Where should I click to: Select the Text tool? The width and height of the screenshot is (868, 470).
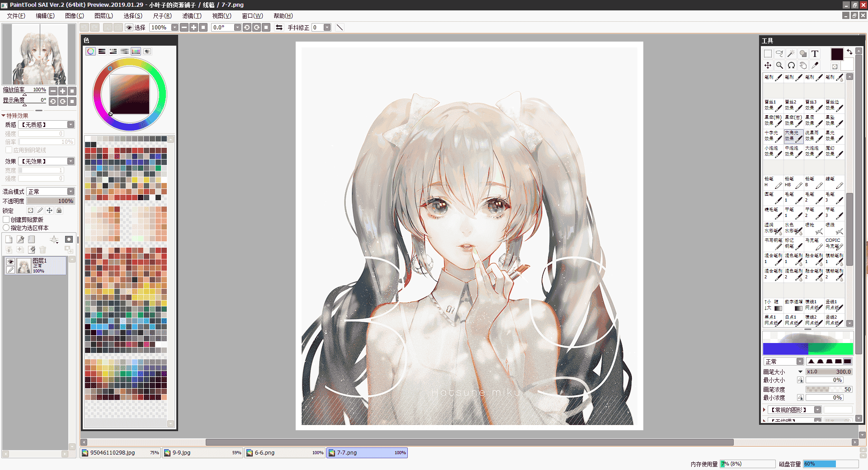click(x=815, y=54)
